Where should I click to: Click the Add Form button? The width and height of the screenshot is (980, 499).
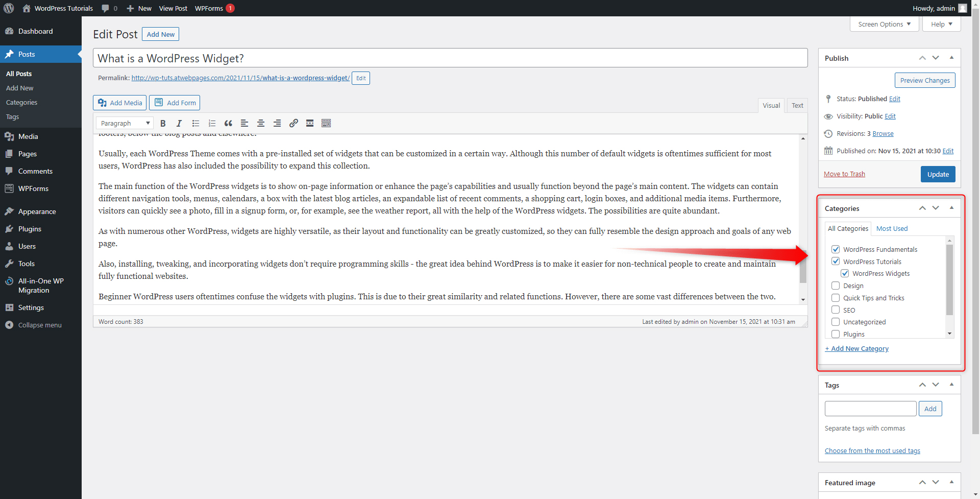(175, 103)
